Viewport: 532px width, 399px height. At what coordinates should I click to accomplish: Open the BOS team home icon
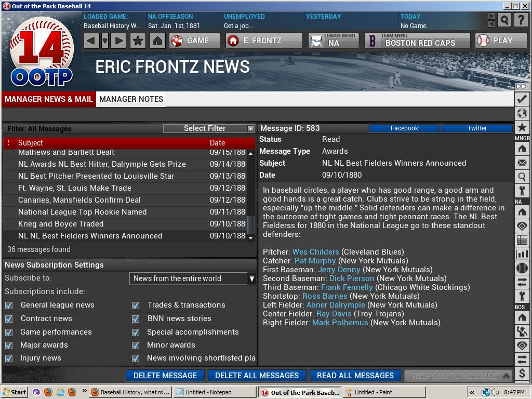(522, 317)
